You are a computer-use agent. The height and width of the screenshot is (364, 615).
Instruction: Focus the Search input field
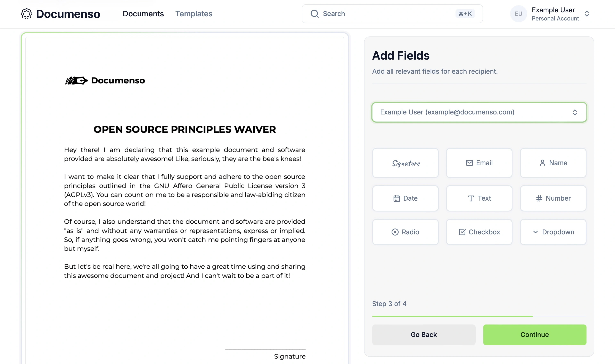388,14
